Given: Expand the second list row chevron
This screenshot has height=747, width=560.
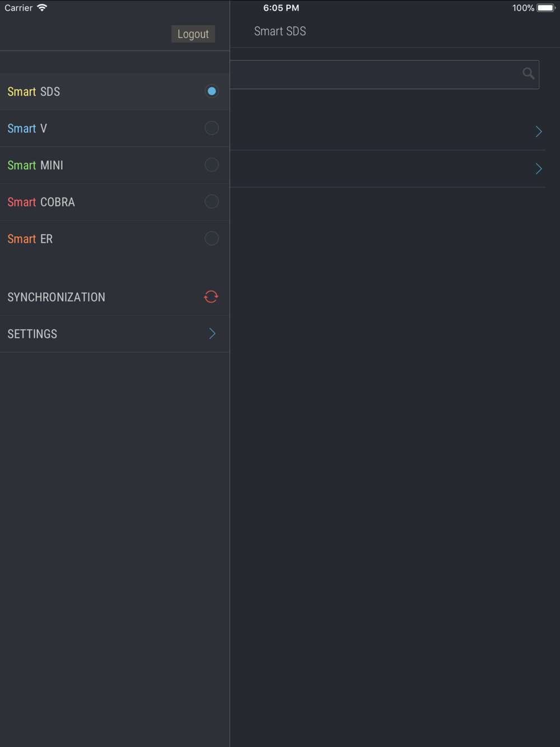Looking at the screenshot, I should [539, 169].
